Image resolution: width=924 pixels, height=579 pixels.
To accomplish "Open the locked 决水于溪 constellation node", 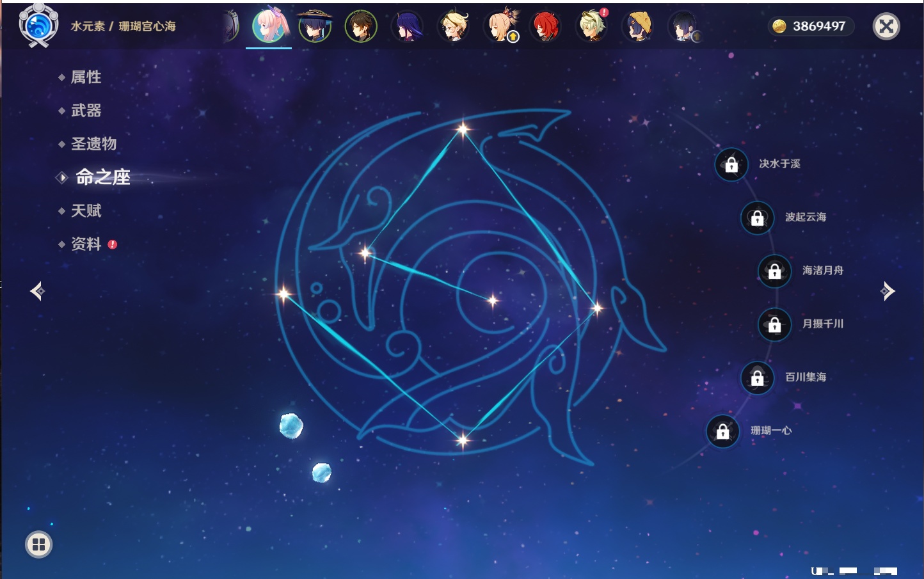I will [x=731, y=164].
